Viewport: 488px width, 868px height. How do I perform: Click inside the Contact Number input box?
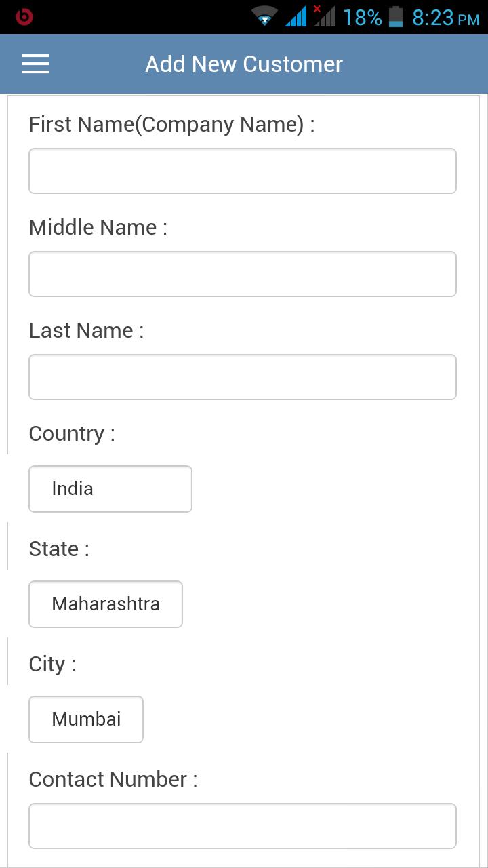242,825
